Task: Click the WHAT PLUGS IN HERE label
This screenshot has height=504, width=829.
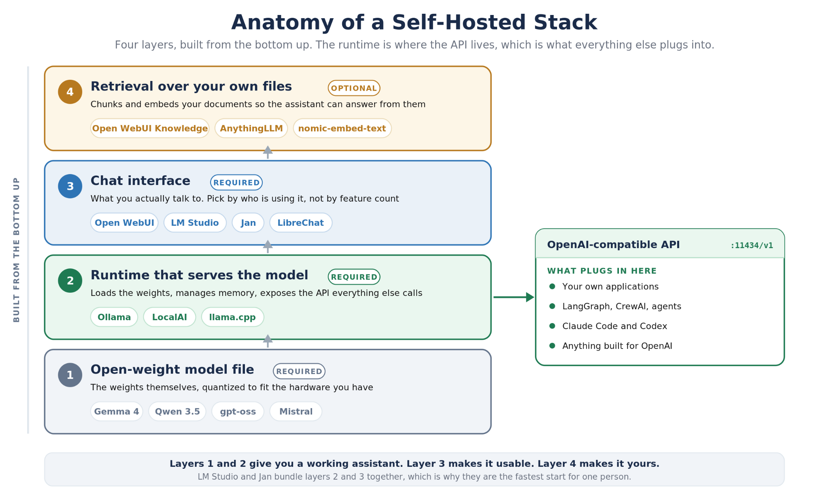Action: point(602,271)
